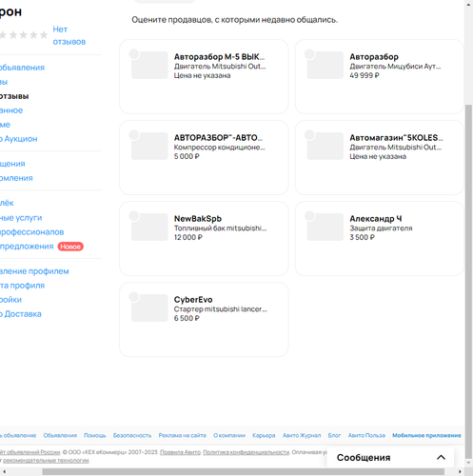Click price text 12 000 ₽
The width and height of the screenshot is (473, 476).
188,237
